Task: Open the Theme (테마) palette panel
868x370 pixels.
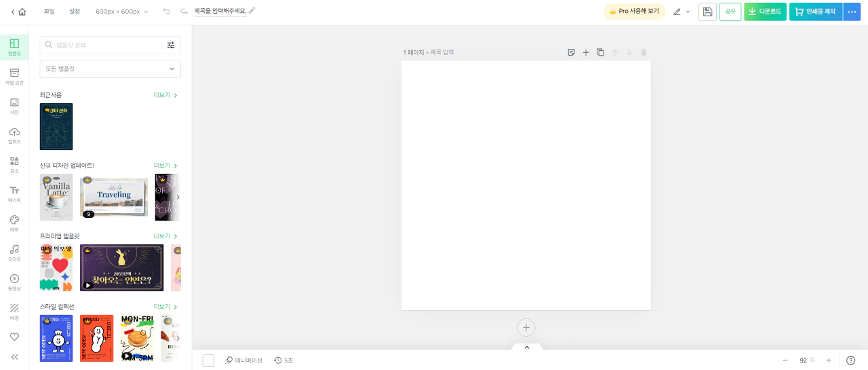Action: pyautogui.click(x=14, y=223)
